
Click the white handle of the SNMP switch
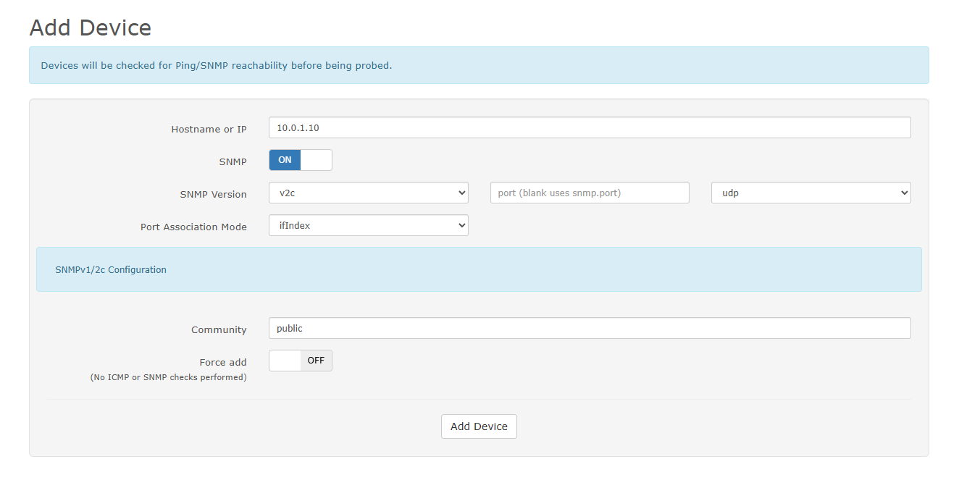316,160
